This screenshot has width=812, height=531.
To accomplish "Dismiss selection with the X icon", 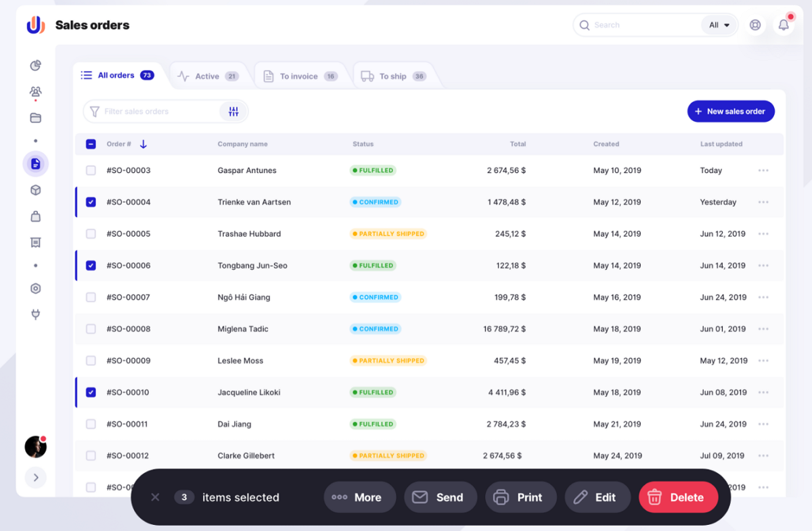I will click(x=155, y=497).
